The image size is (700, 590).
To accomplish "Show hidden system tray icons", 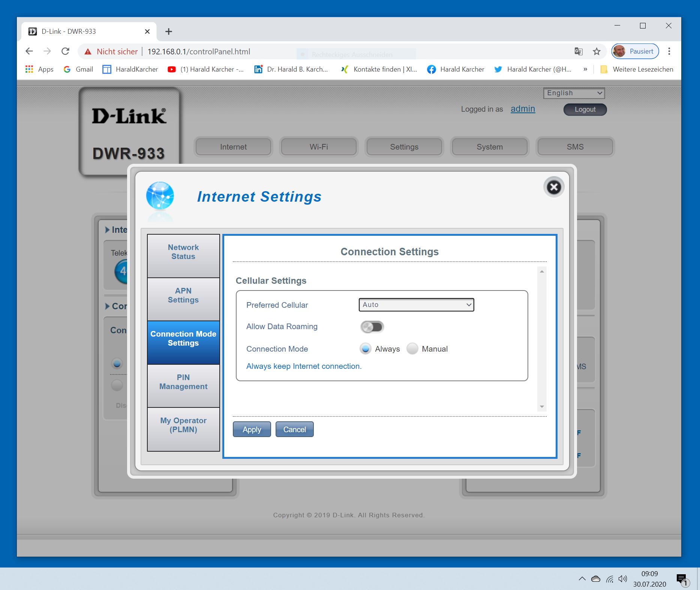I will [582, 578].
